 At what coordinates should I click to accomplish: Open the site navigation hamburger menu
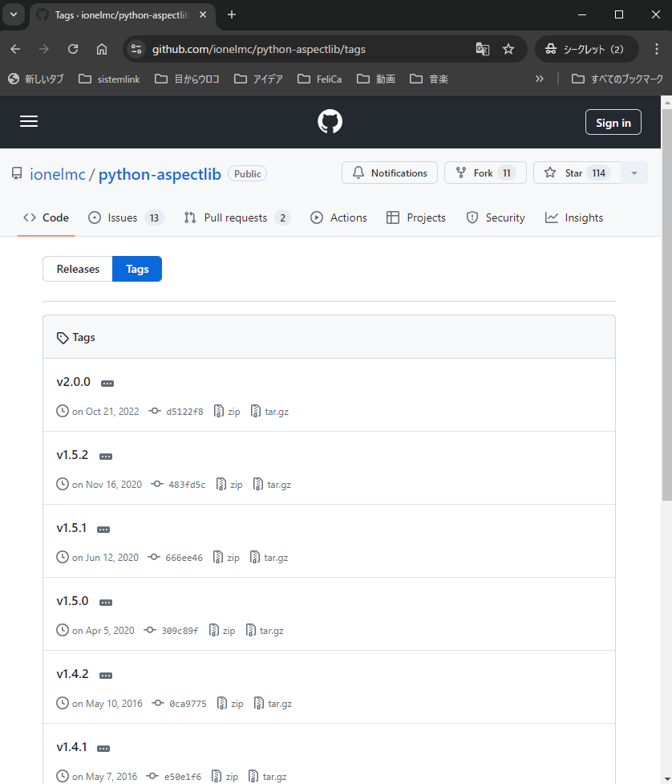pyautogui.click(x=29, y=121)
